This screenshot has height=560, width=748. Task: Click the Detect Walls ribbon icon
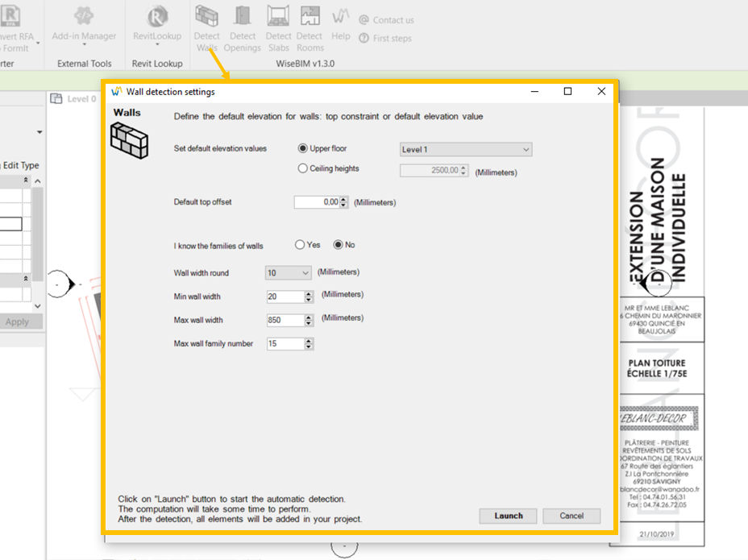coord(206,16)
